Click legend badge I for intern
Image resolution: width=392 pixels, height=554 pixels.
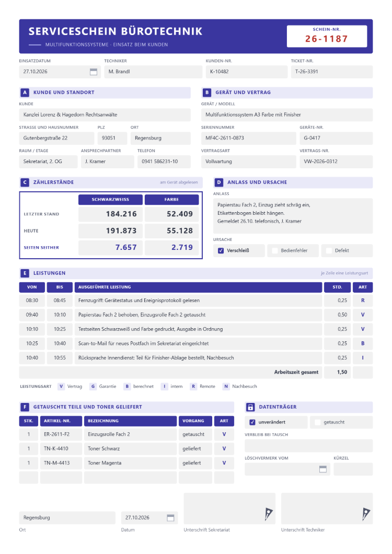tap(164, 387)
